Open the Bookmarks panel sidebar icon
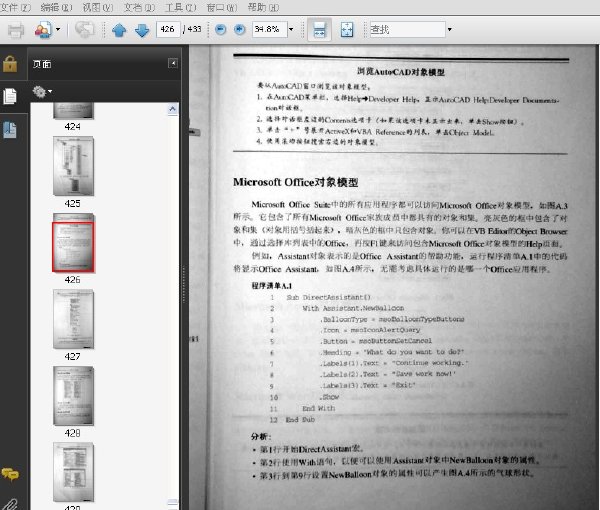 coord(10,130)
